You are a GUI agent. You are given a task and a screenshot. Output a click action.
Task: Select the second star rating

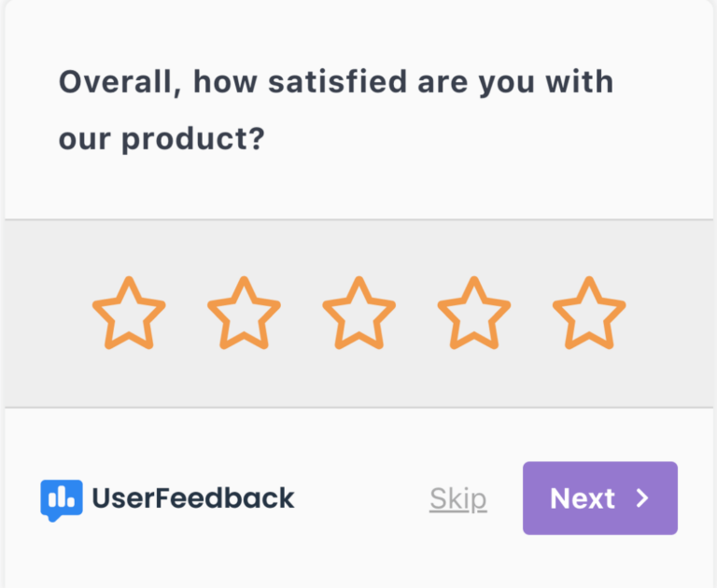244,314
